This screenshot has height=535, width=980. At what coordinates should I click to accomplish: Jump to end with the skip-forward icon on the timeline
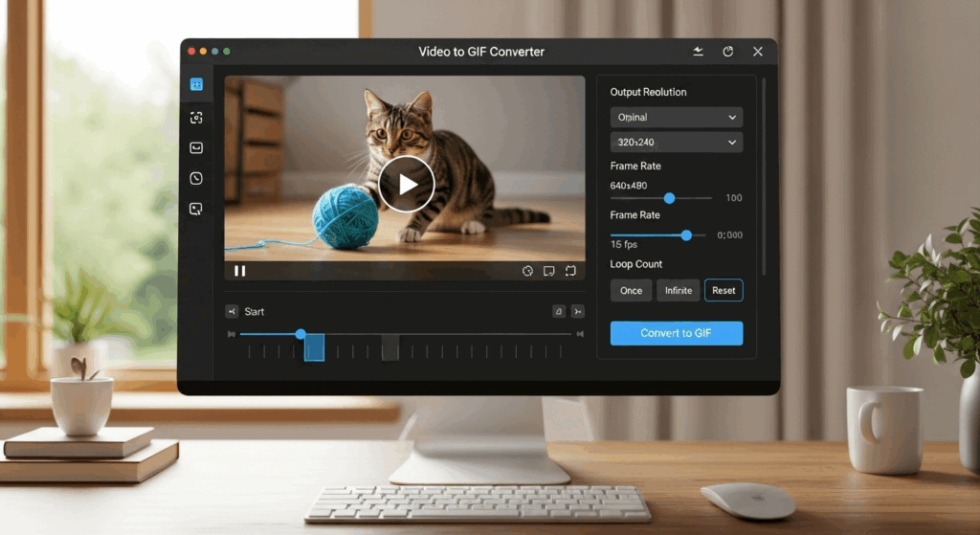(580, 334)
